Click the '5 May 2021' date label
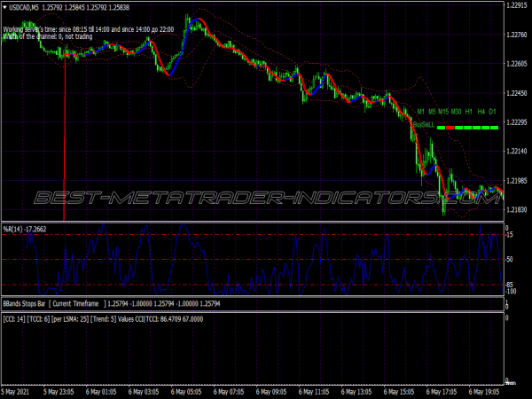532x399 pixels. 15,392
